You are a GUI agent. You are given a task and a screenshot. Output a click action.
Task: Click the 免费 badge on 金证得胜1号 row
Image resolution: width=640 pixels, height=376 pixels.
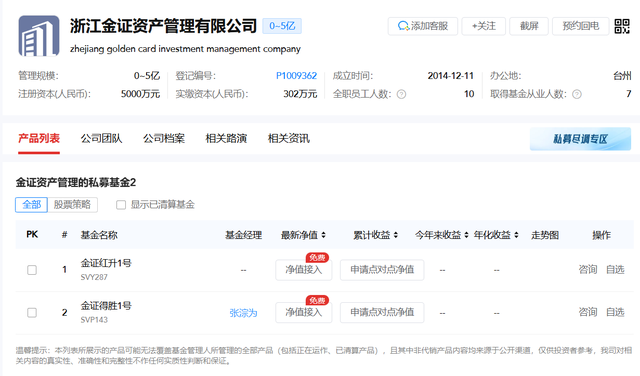(x=317, y=300)
